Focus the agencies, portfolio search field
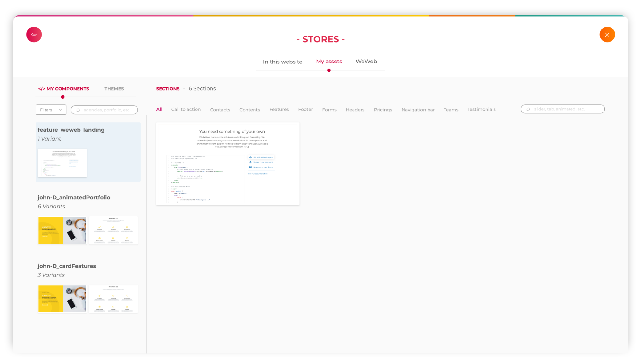The width and height of the screenshot is (641, 364). click(107, 110)
